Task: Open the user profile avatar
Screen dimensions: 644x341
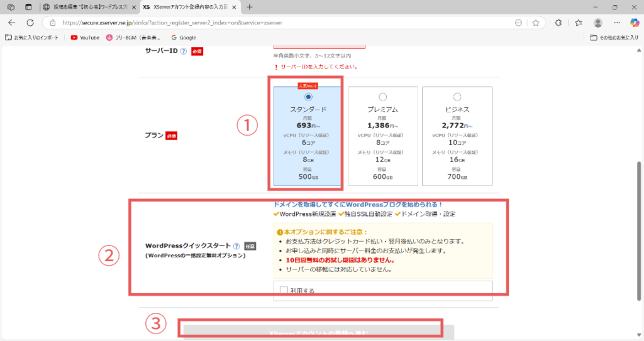Action: (x=598, y=23)
